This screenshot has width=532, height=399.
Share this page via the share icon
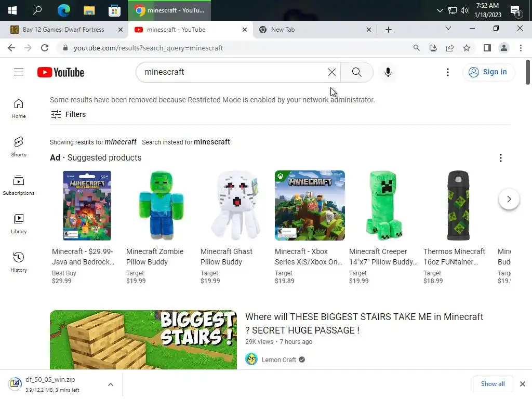coord(450,48)
